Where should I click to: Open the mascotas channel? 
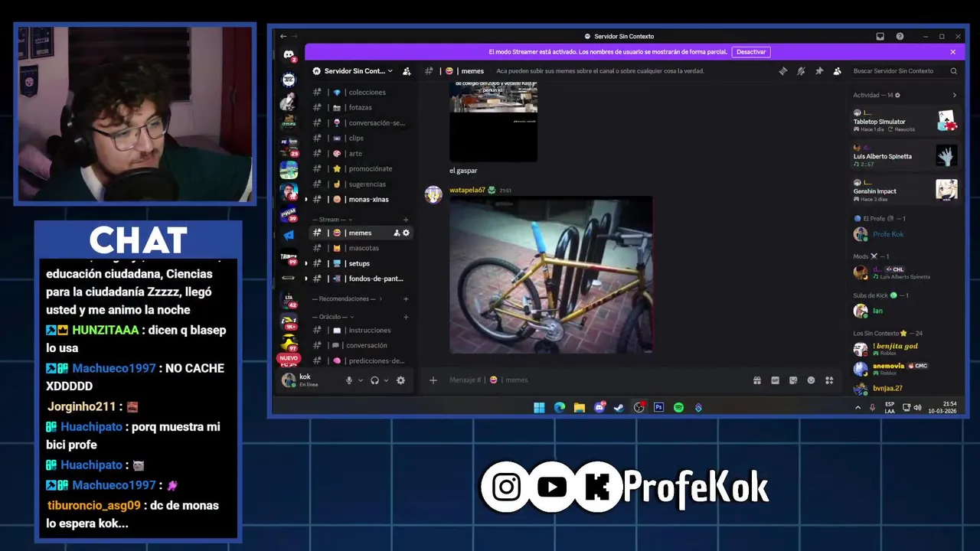click(x=360, y=248)
